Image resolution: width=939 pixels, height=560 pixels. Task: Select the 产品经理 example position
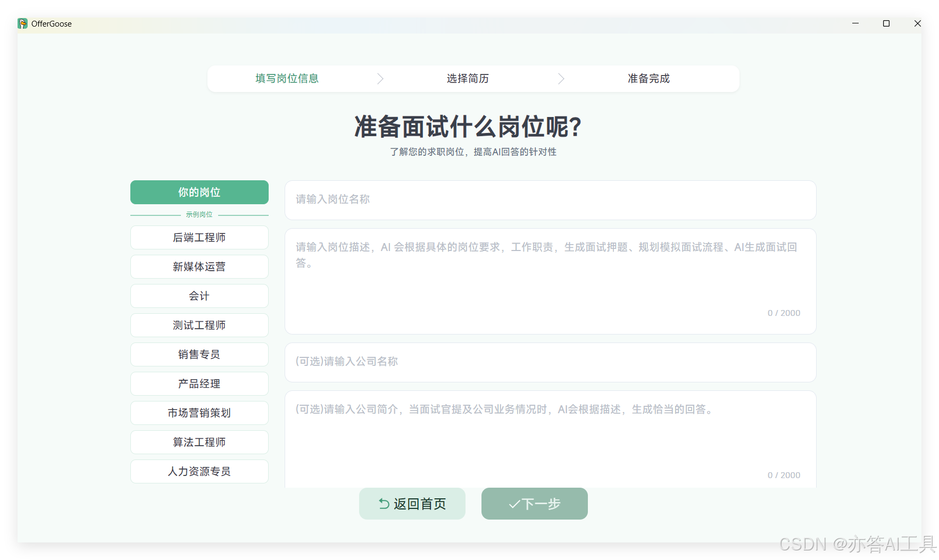[199, 383]
